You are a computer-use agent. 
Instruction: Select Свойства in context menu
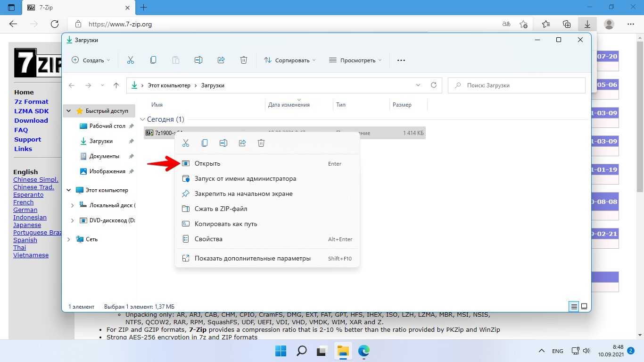click(x=208, y=239)
